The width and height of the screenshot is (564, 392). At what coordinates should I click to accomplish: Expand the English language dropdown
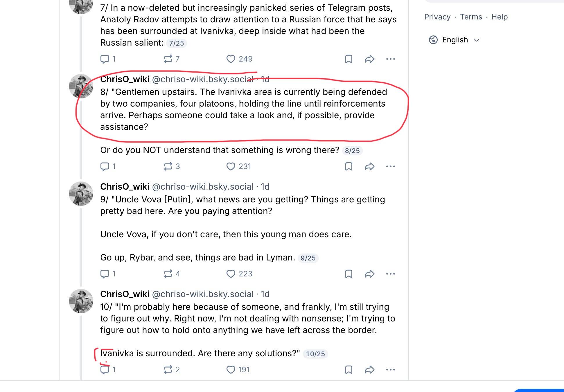click(x=454, y=40)
